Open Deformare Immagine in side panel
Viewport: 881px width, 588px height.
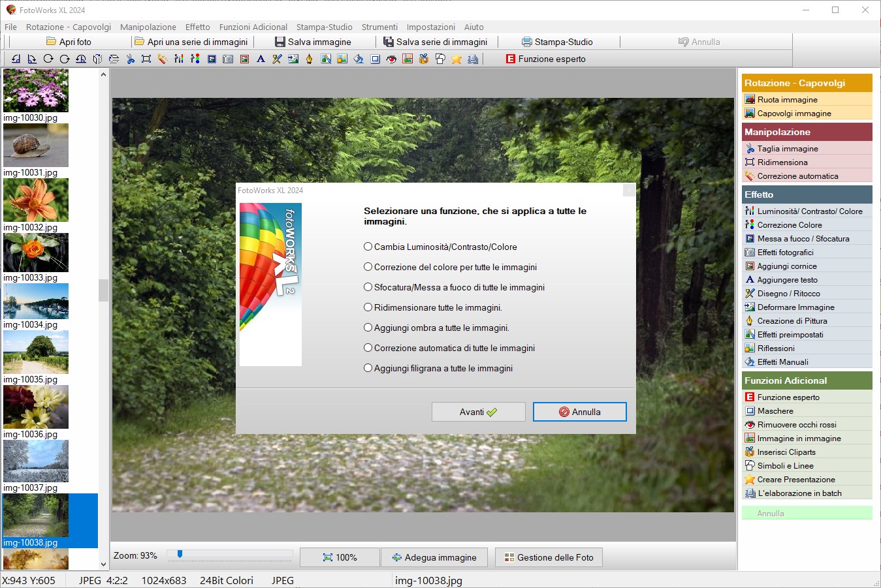807,307
